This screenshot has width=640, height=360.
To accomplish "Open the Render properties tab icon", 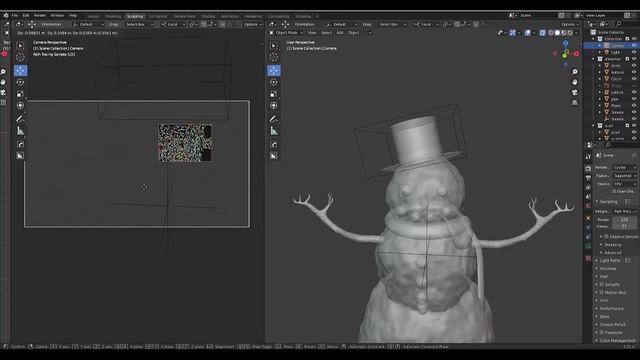I will point(588,168).
